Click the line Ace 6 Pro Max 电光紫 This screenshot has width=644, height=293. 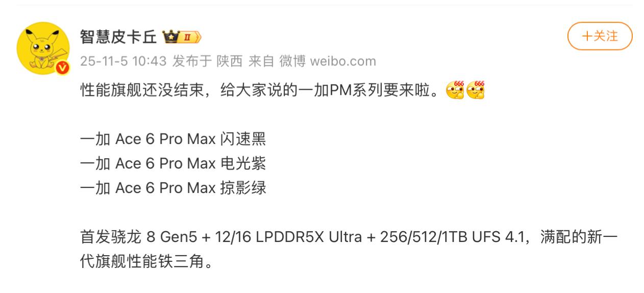[x=173, y=163]
